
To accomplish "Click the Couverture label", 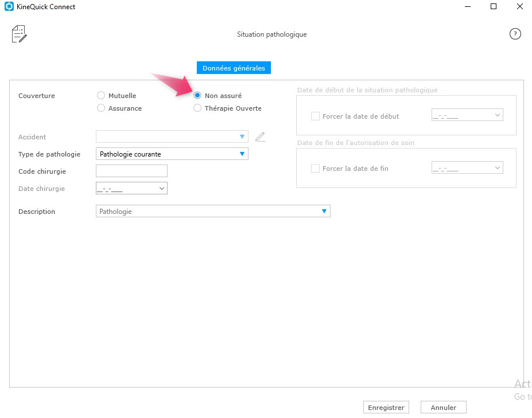I will click(x=37, y=96).
